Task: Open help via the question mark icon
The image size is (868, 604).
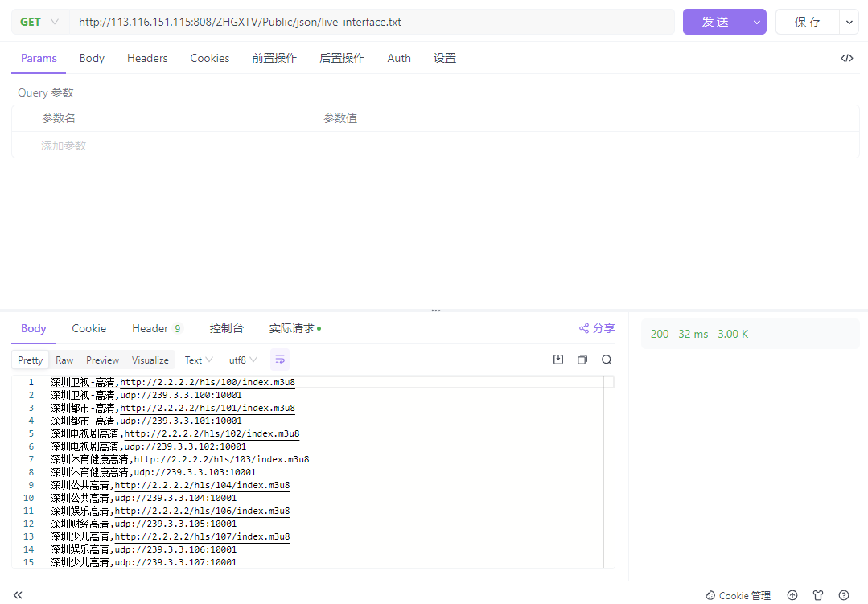Action: point(843,595)
